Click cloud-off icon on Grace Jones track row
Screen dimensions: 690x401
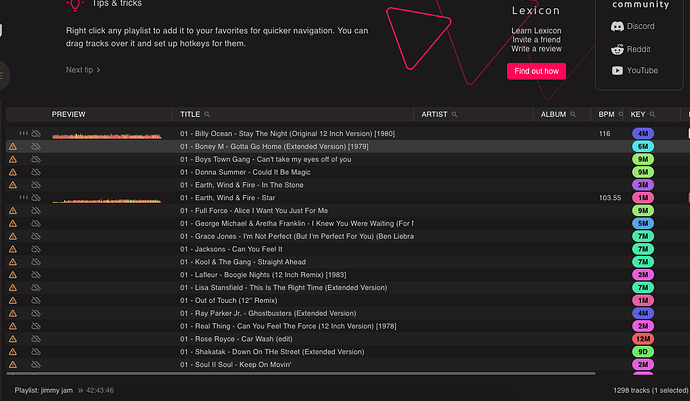(x=35, y=236)
